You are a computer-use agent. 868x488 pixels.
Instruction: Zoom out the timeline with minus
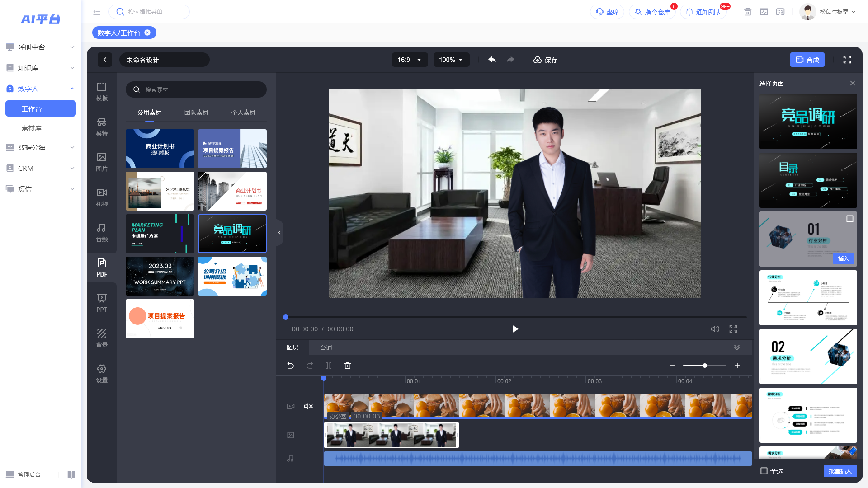pyautogui.click(x=672, y=366)
